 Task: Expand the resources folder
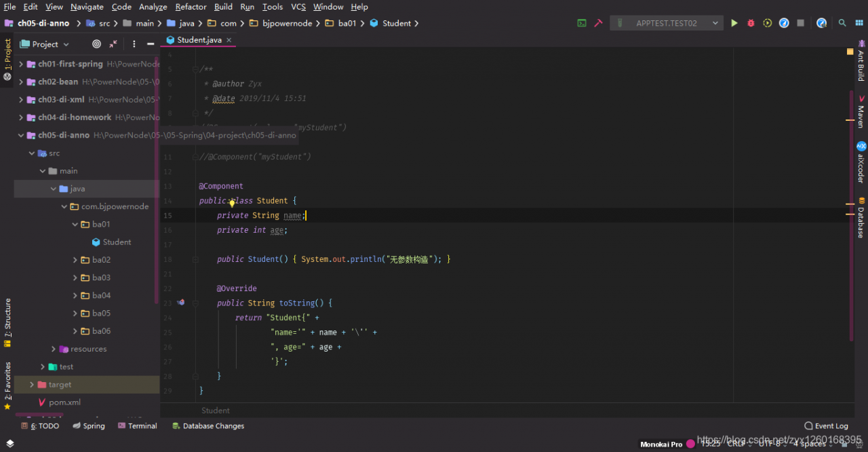tap(53, 349)
